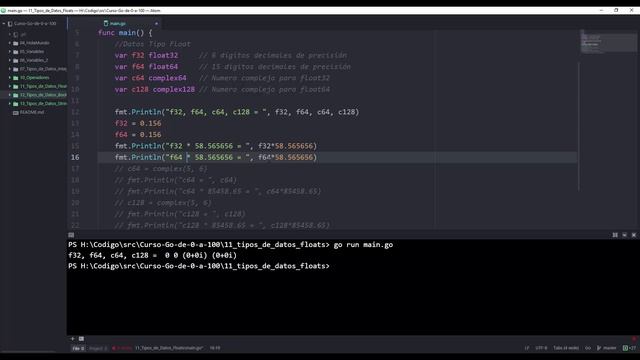Change the LF line ending setting
Image resolution: width=640 pixels, height=360 pixels.
pyautogui.click(x=527, y=348)
